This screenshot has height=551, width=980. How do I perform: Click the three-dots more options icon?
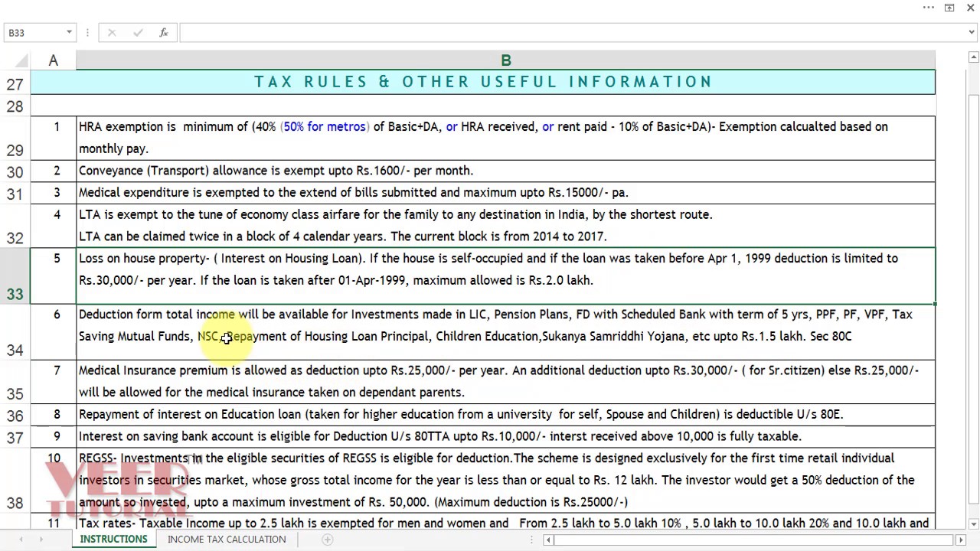[x=929, y=8]
